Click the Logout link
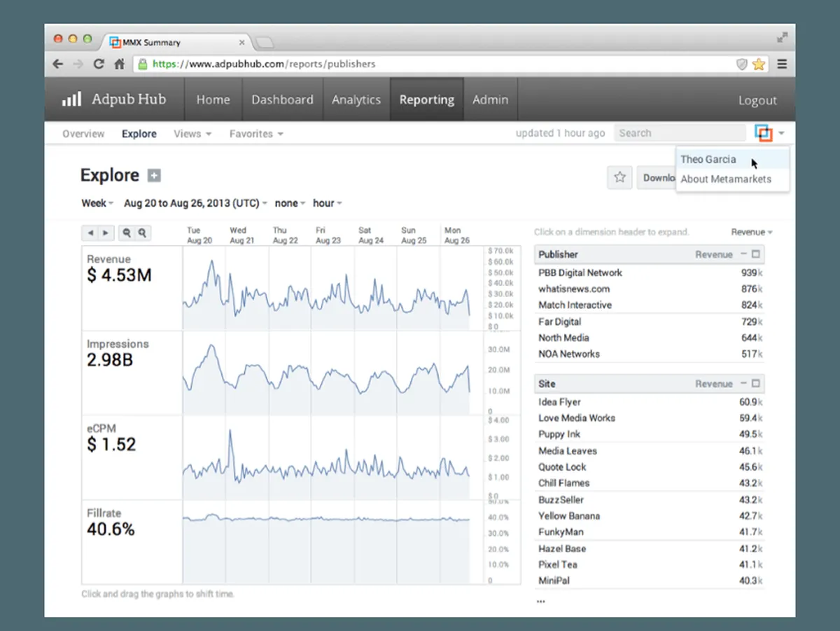Image resolution: width=840 pixels, height=631 pixels. (x=757, y=100)
